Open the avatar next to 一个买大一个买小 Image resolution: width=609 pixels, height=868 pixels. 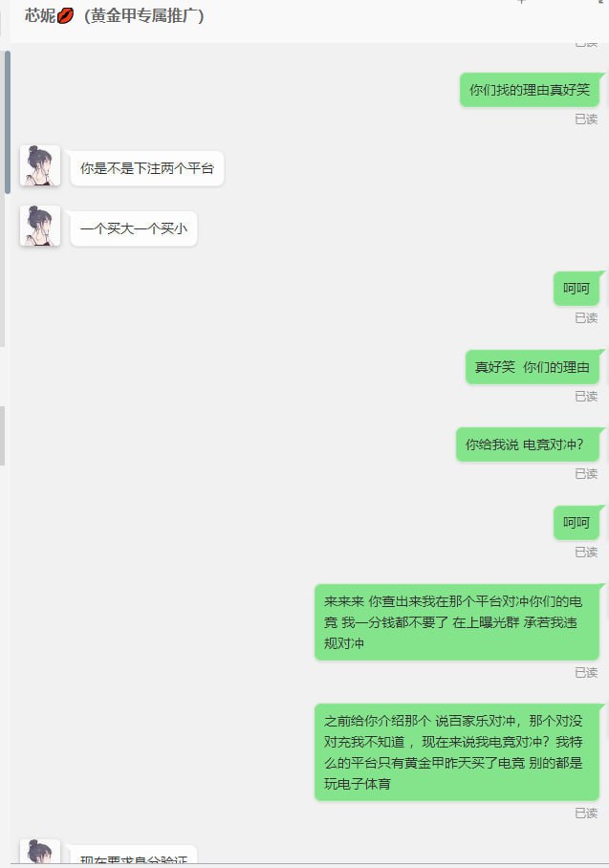click(x=40, y=226)
